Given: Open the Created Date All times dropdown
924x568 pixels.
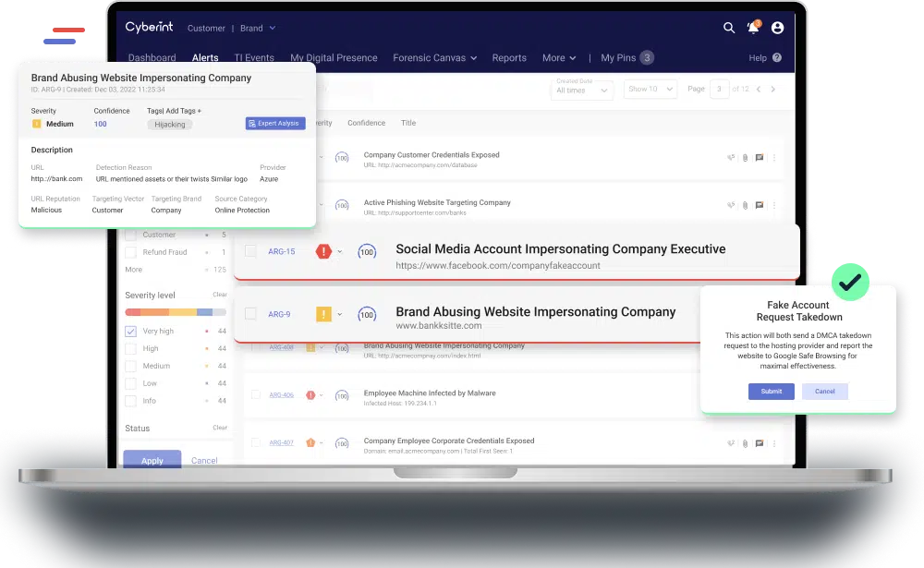Looking at the screenshot, I should click(x=582, y=90).
